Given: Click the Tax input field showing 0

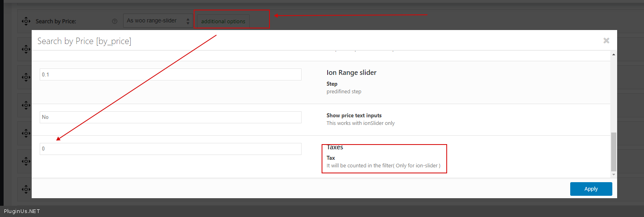Looking at the screenshot, I should pos(170,149).
